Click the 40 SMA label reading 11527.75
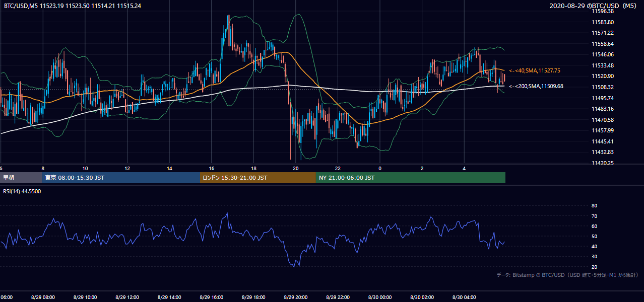Screen dimensions: 644x302 click(x=535, y=70)
